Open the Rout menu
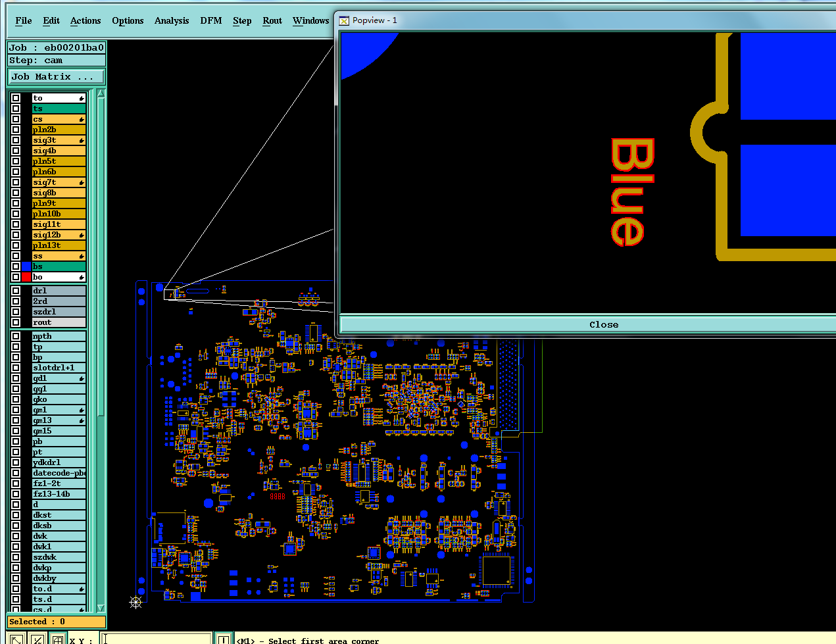The width and height of the screenshot is (836, 644). coord(272,20)
